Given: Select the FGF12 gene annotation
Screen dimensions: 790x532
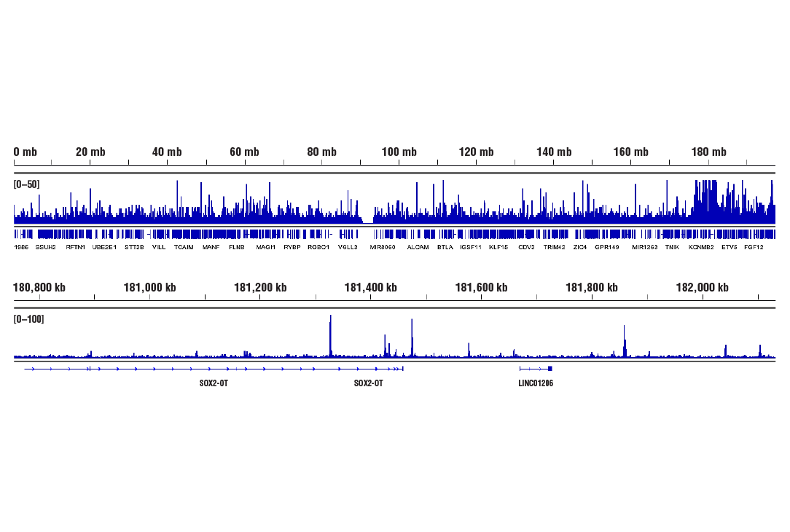Looking at the screenshot, I should pos(753,247).
